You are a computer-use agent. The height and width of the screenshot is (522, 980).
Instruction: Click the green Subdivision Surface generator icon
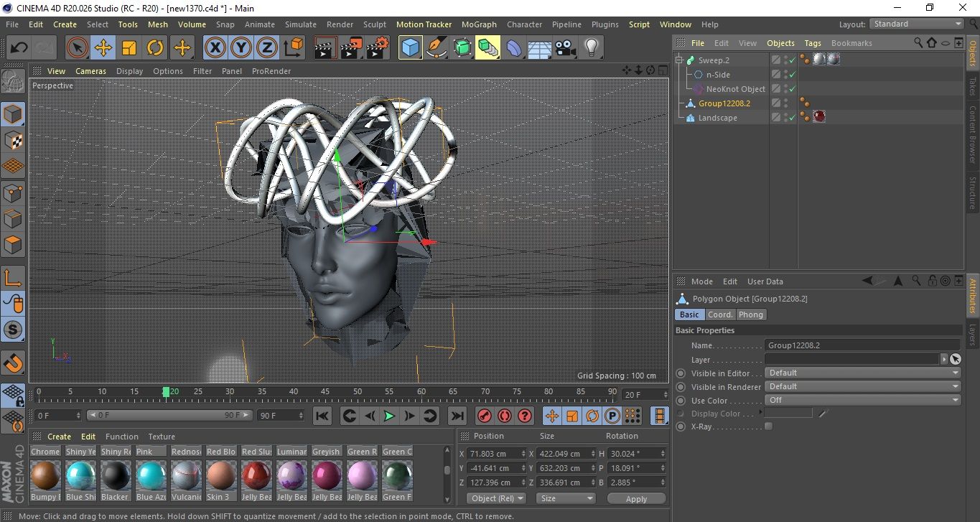coord(462,48)
